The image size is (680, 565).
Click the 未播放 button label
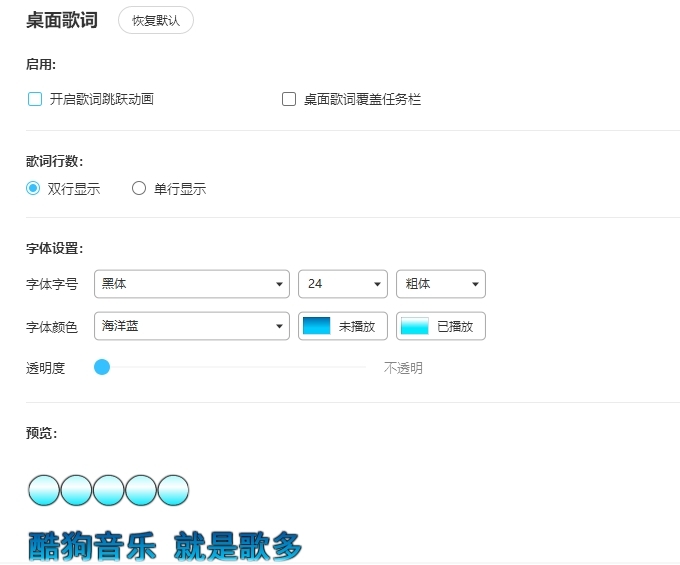click(356, 326)
